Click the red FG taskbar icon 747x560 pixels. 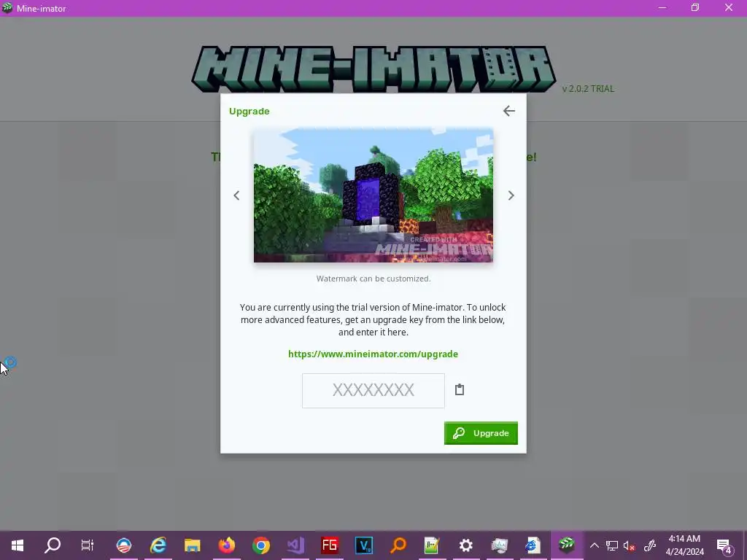click(330, 545)
